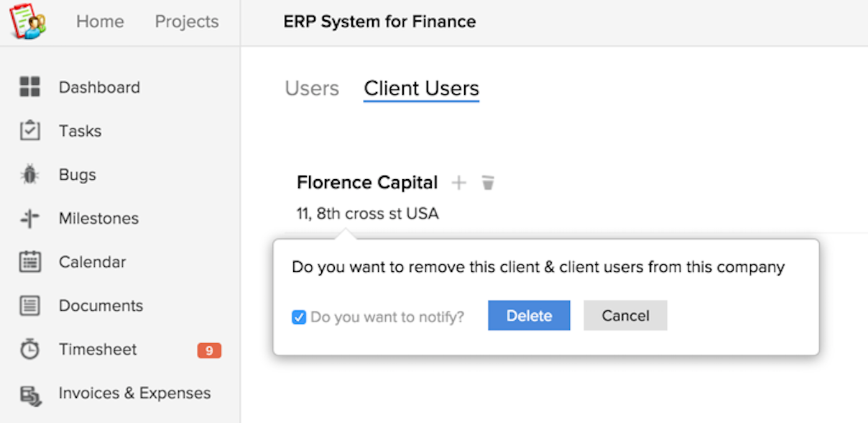This screenshot has height=423, width=868.
Task: Uncheck the 'Do you want to notify?' checkbox
Action: coord(299,317)
